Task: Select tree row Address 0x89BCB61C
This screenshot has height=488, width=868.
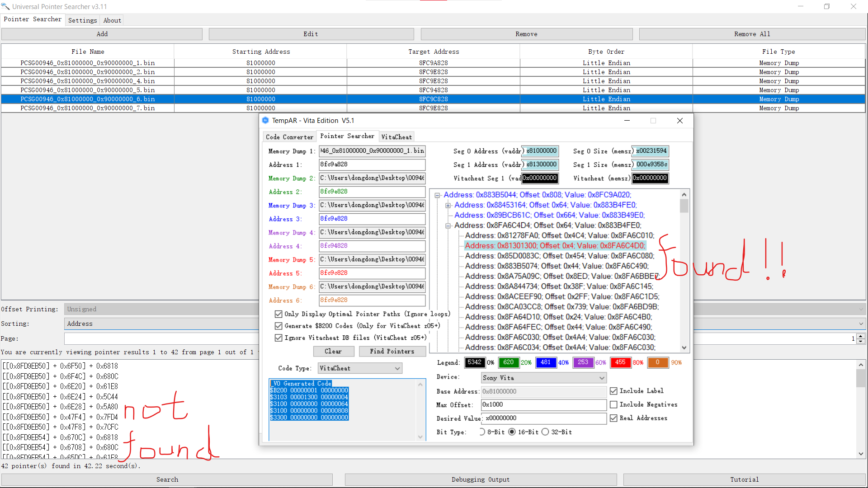Action: pos(550,215)
